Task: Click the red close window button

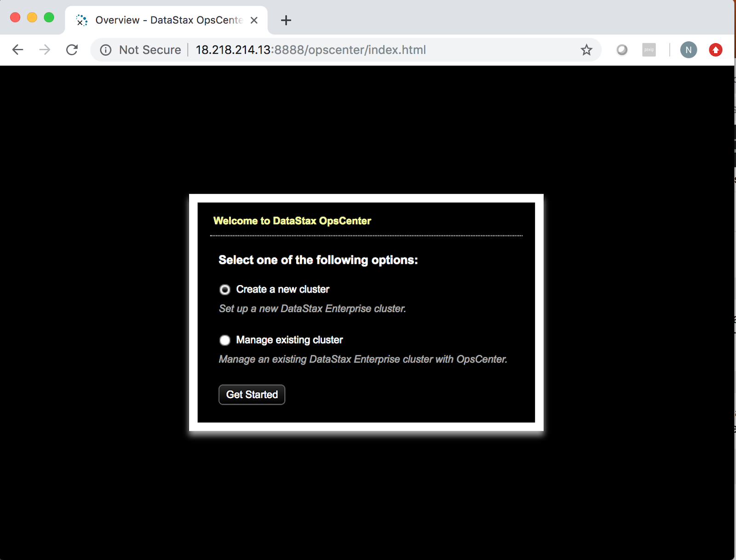Action: [x=15, y=17]
